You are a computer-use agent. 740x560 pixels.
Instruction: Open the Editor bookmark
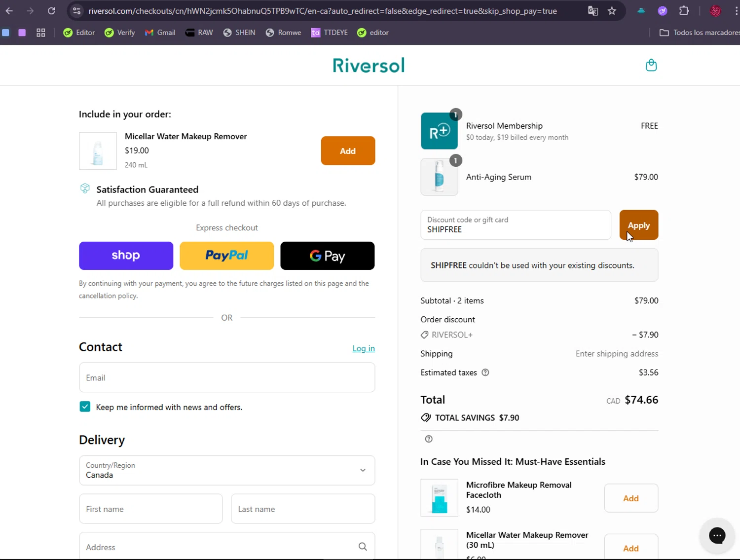(79, 33)
